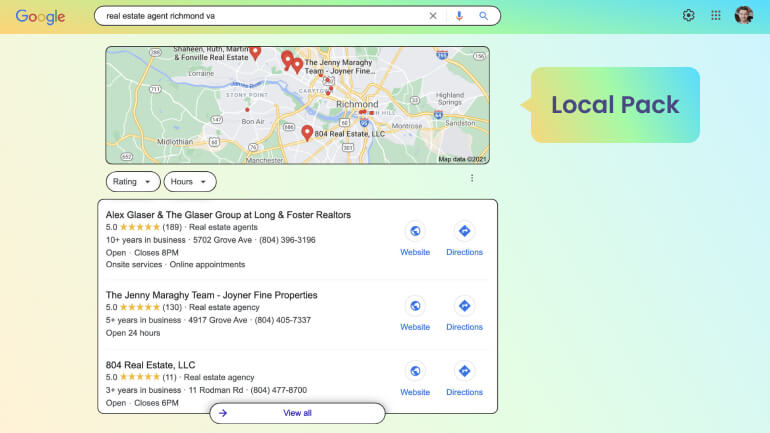Expand the Rating filter dropdown
770x433 pixels.
pyautogui.click(x=133, y=182)
